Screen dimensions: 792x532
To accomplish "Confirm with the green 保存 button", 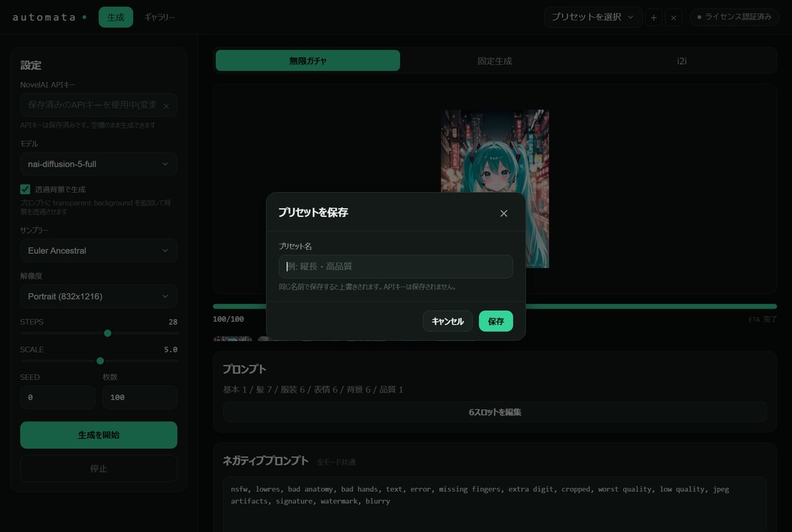I will [x=496, y=321].
